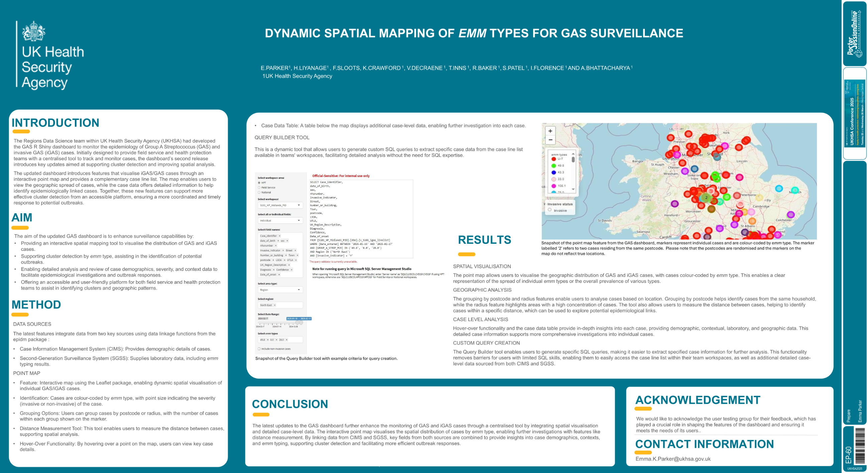868x473 pixels.
Task: Click the EP-60 poster number label
Action: point(849,455)
